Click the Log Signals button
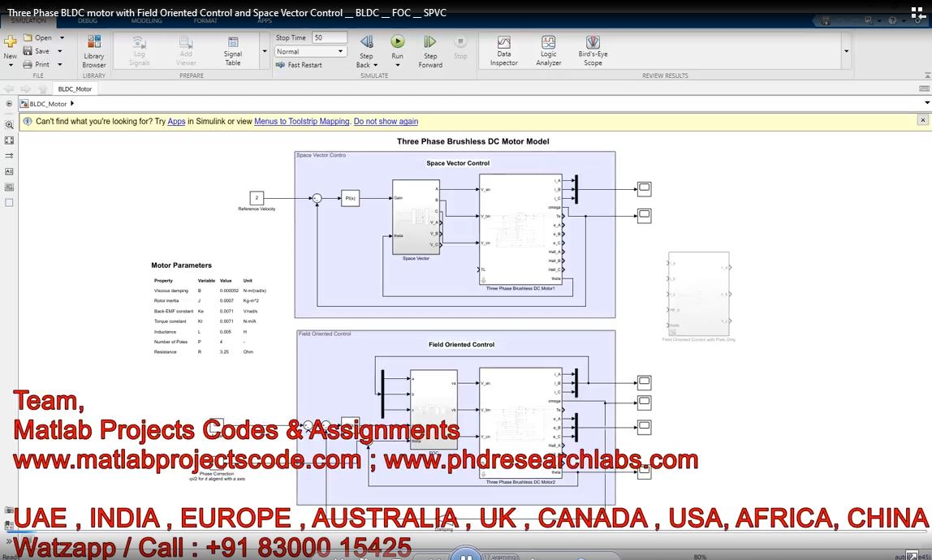Viewport: 932px width, 560px height. pos(139,51)
